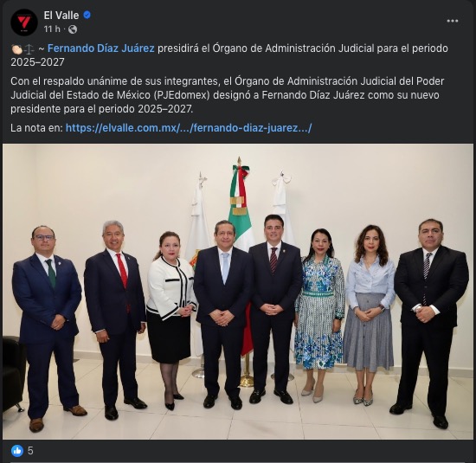Click the paragraph starting 'Con el respaldo unánime'
The image size is (476, 463).
click(x=228, y=95)
